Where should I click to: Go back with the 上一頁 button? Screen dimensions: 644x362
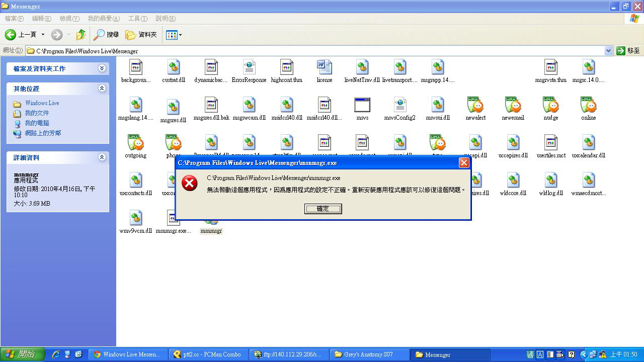(x=21, y=35)
